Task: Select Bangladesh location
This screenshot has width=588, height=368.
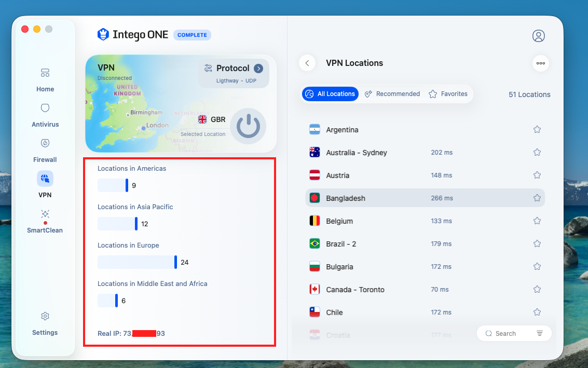Action: 425,198
